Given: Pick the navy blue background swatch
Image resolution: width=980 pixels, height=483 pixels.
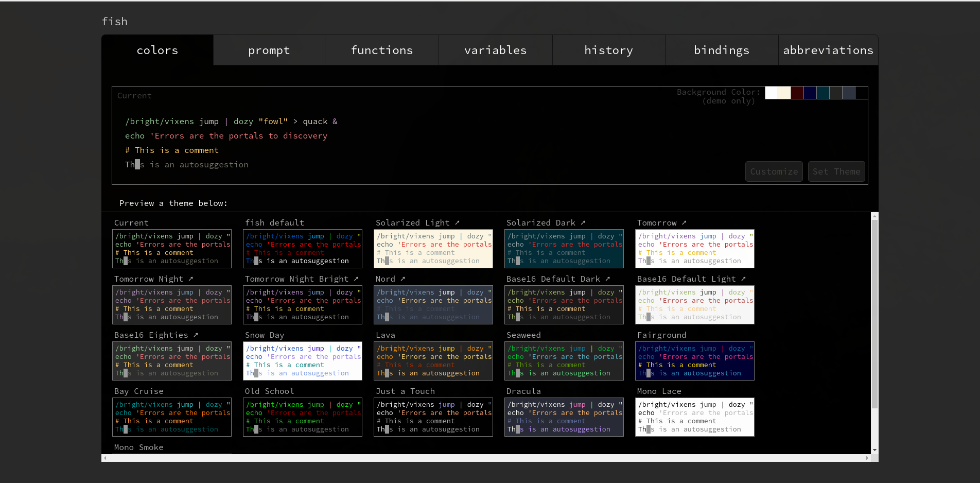Looking at the screenshot, I should click(810, 93).
